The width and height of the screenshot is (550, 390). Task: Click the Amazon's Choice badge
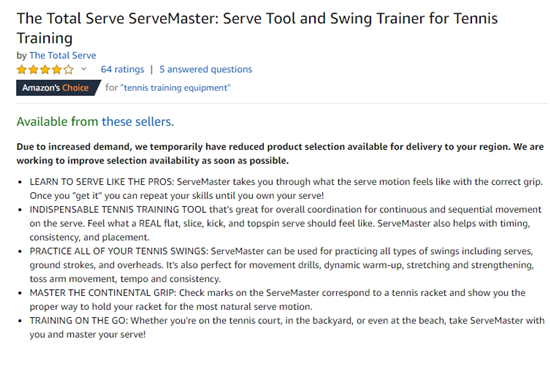coord(59,88)
